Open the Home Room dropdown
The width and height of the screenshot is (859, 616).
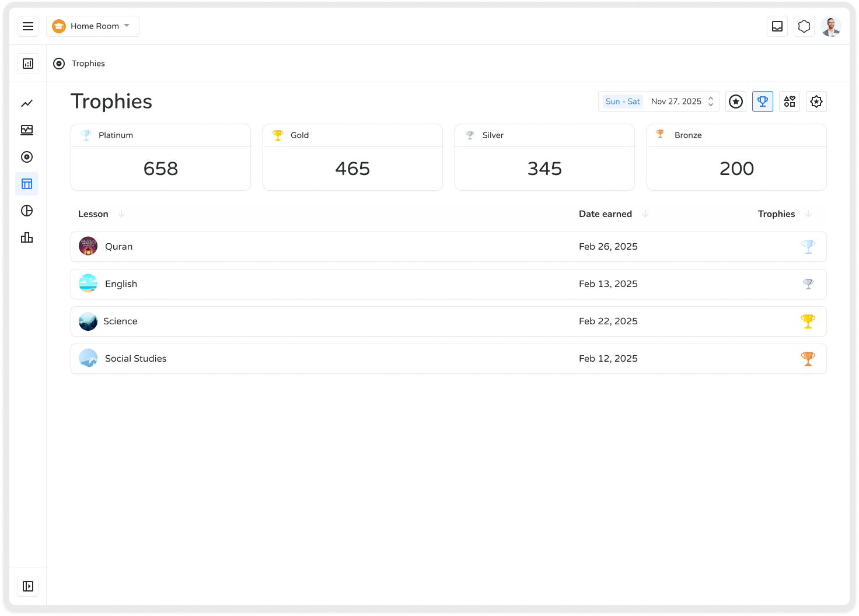(x=93, y=26)
